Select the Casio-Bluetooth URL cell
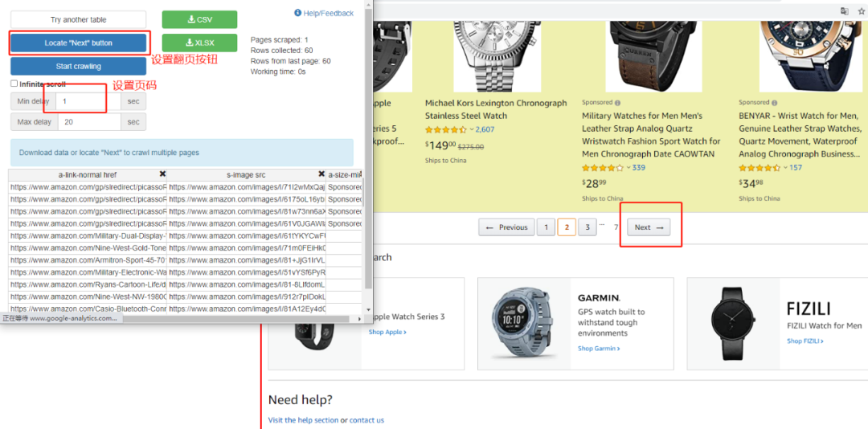Image resolution: width=868 pixels, height=429 pixels. [x=88, y=308]
